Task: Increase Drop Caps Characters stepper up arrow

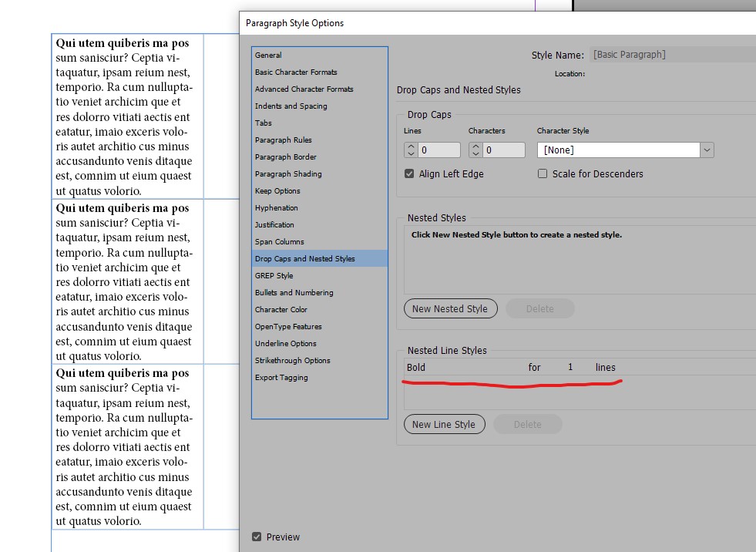Action: [x=475, y=146]
